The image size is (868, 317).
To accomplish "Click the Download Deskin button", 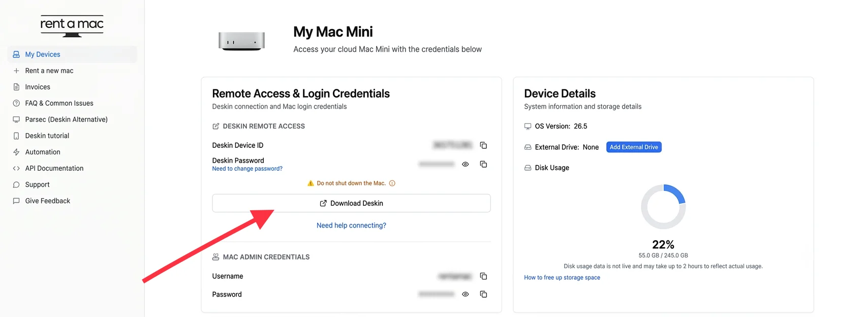I will click(351, 203).
